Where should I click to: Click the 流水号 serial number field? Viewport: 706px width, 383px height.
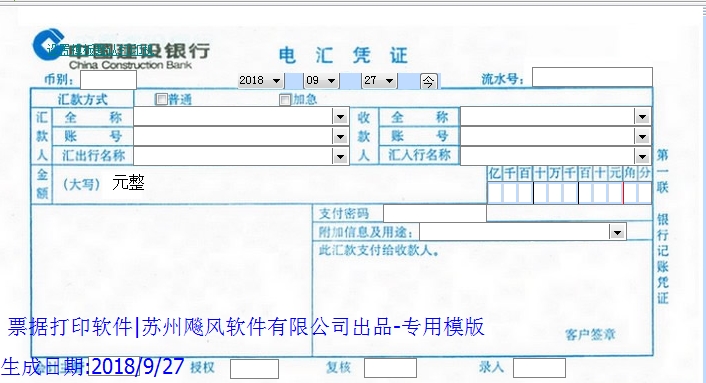pos(592,77)
